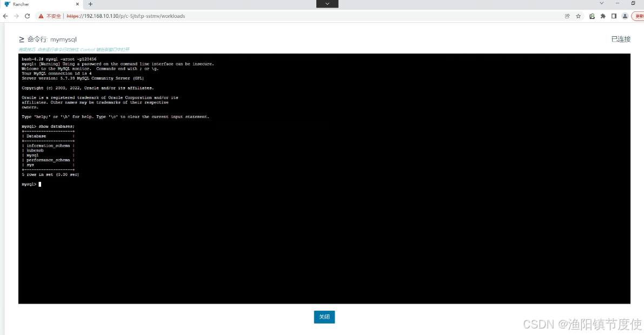The height and width of the screenshot is (335, 644).
Task: Open the tab search dropdown chevron
Action: click(x=601, y=3)
